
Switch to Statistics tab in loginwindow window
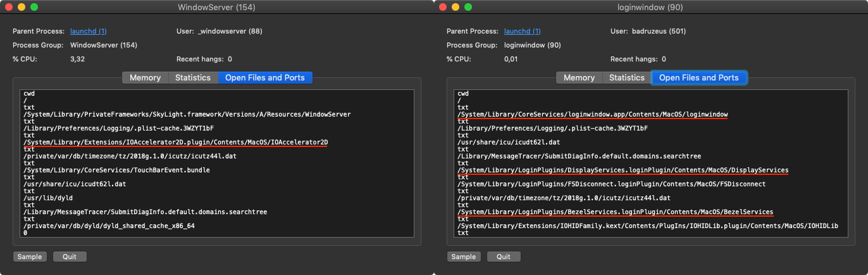(x=627, y=78)
